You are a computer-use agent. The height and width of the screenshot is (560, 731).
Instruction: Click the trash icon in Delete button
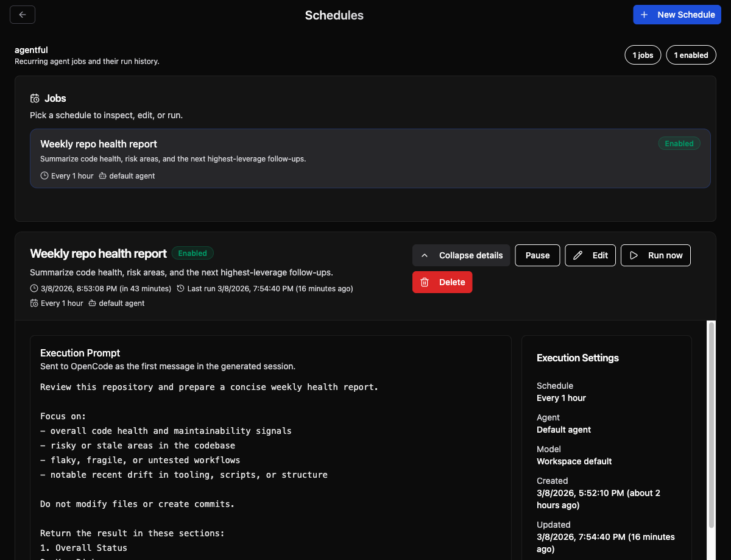(x=425, y=282)
